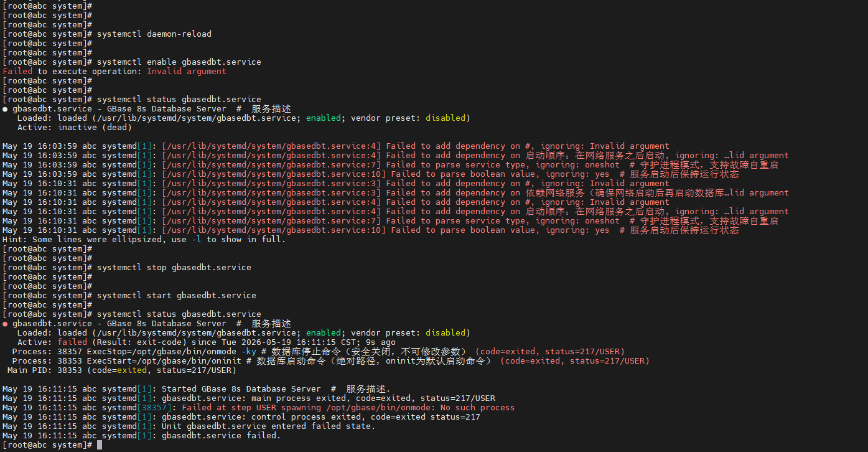Click 'Active: failed (Result: exit-code)' status line
Screen dimensions: 868x452
pyautogui.click(x=207, y=342)
